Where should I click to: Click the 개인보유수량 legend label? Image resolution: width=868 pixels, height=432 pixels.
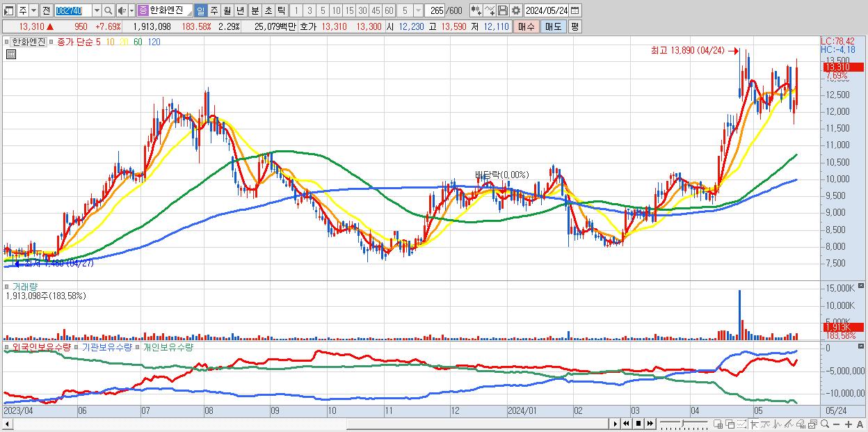(x=168, y=346)
